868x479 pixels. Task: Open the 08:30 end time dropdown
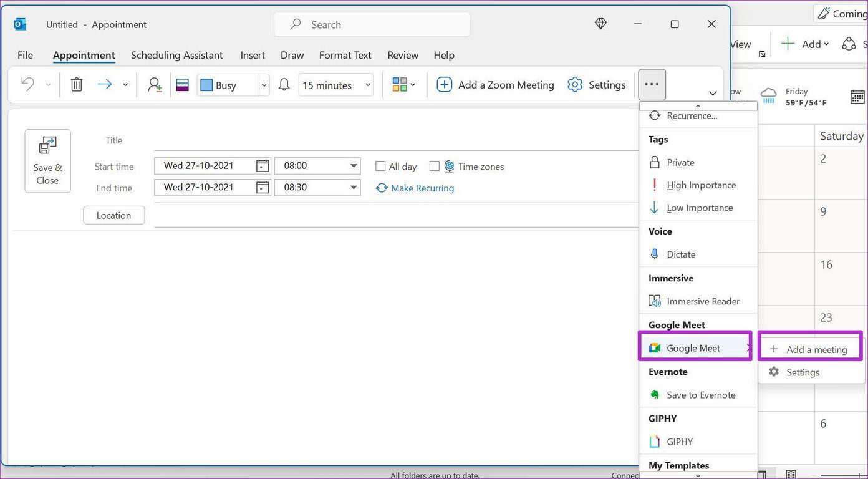click(354, 187)
